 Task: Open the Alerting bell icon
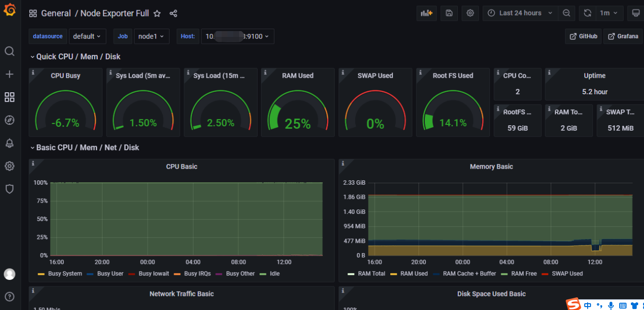point(9,143)
